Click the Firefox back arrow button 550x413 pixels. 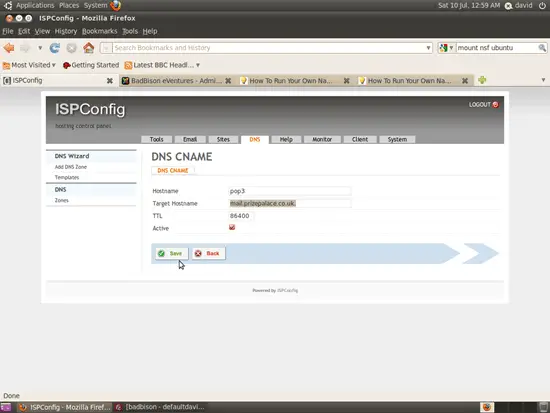click(9, 48)
